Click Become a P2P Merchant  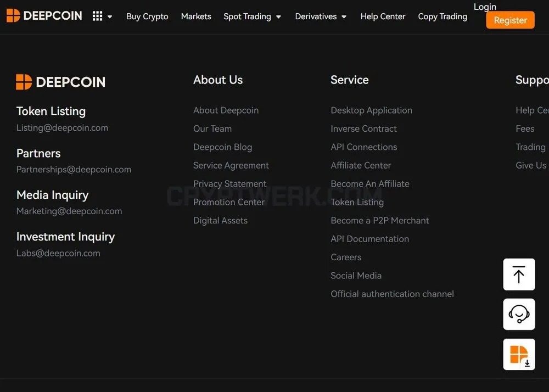380,221
